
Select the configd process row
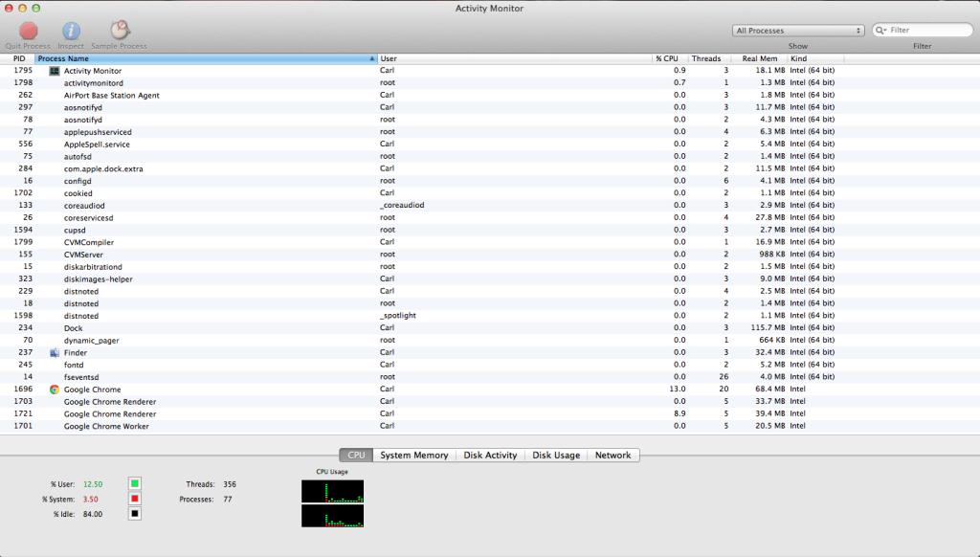tap(490, 181)
